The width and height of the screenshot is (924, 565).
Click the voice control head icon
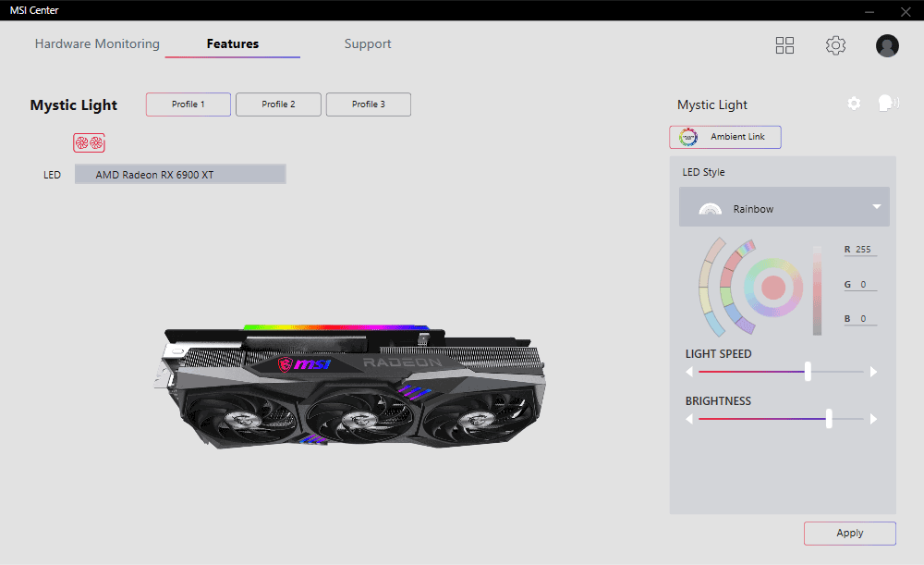pyautogui.click(x=888, y=104)
